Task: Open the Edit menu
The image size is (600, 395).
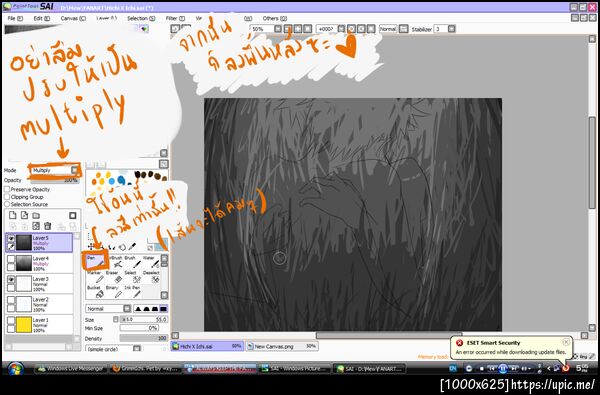Action: tap(41, 18)
